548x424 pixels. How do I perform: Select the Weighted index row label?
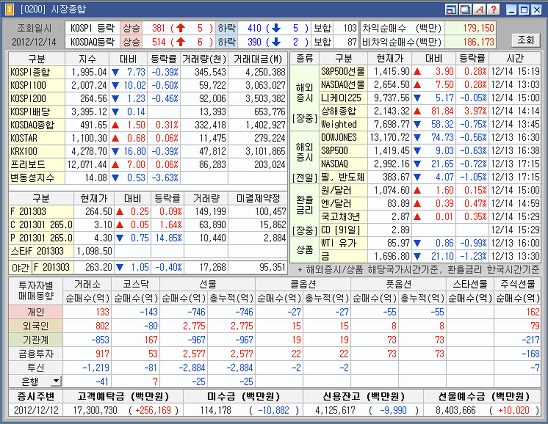coord(343,124)
